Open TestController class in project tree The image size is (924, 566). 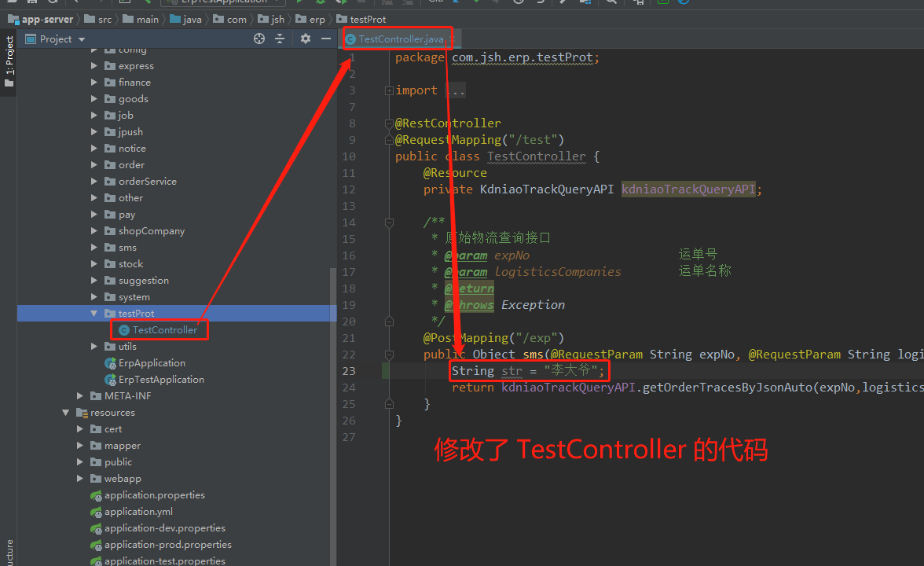tap(164, 330)
